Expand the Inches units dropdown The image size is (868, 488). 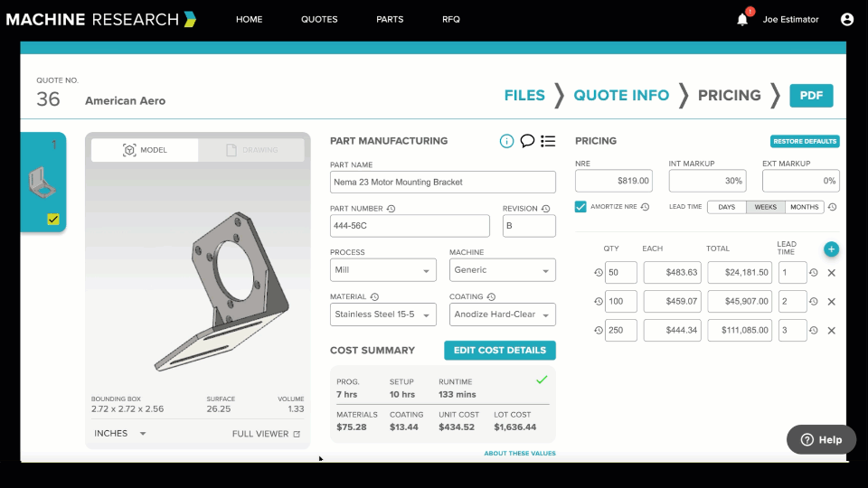121,434
